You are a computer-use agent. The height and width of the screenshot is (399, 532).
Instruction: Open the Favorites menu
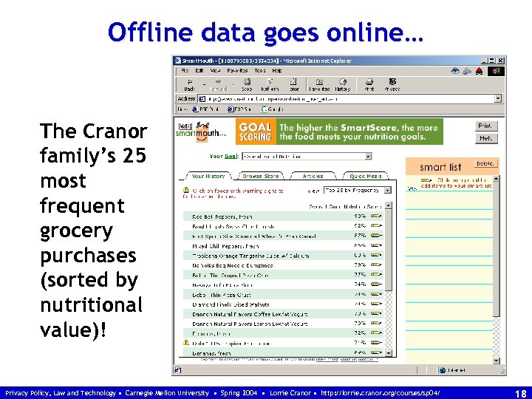(x=237, y=71)
